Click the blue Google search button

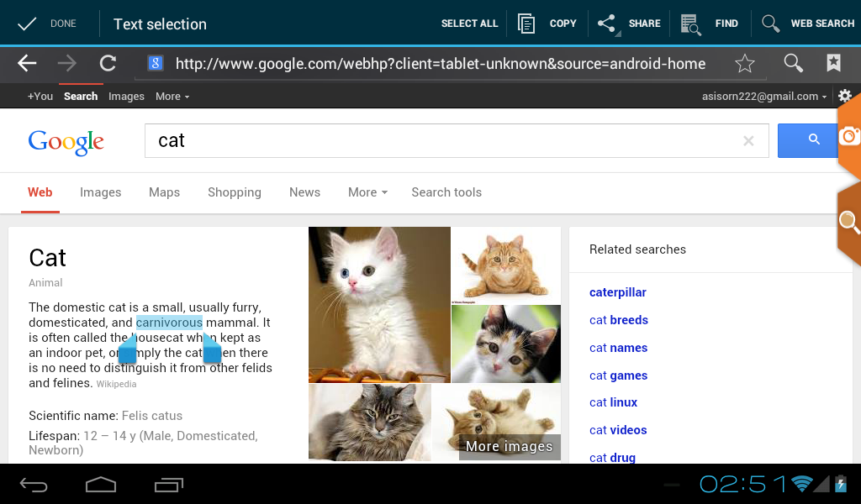[x=808, y=140]
